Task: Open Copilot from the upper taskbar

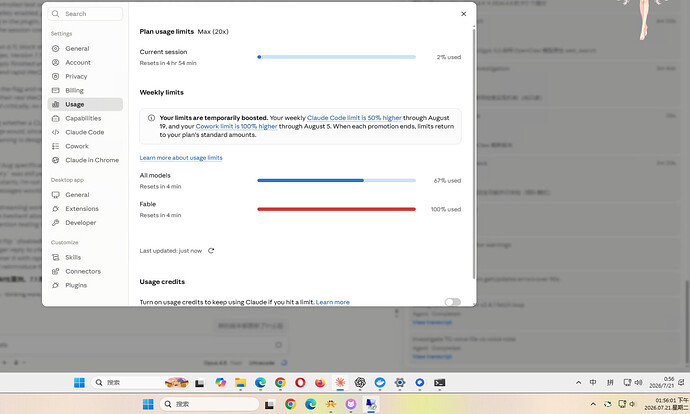Action: (x=220, y=382)
